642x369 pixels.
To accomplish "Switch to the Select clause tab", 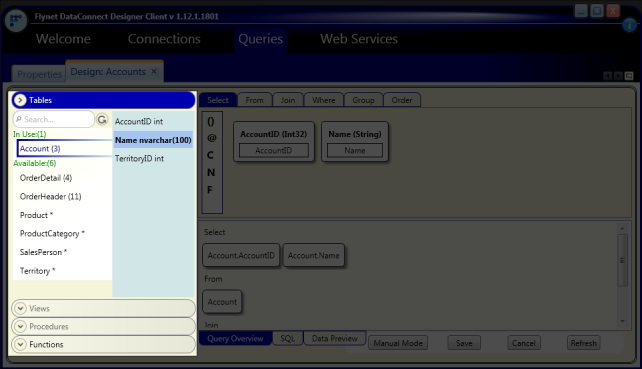I will click(x=218, y=100).
